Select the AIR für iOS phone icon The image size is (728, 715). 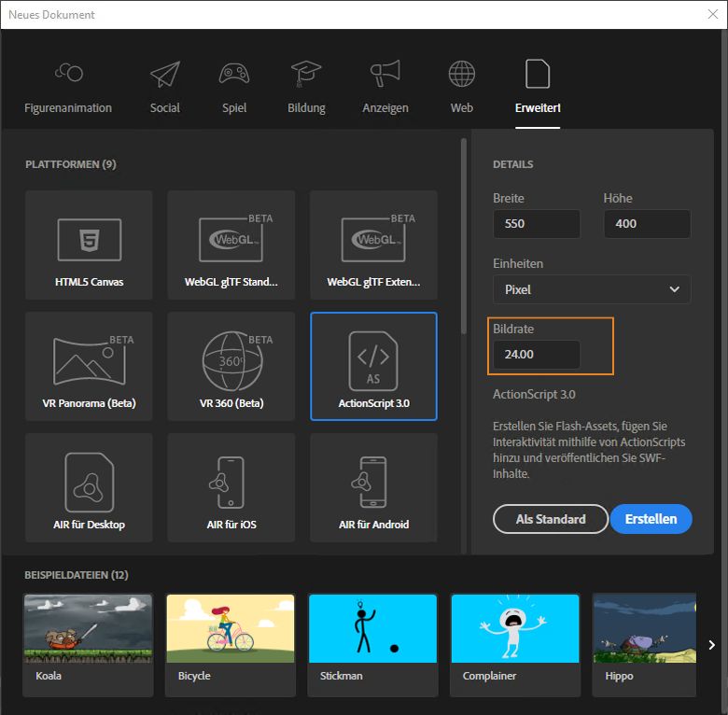click(227, 483)
